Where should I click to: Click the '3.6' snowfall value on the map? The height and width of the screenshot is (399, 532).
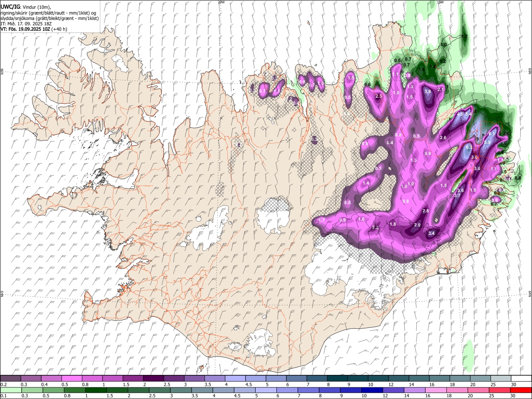461,190
